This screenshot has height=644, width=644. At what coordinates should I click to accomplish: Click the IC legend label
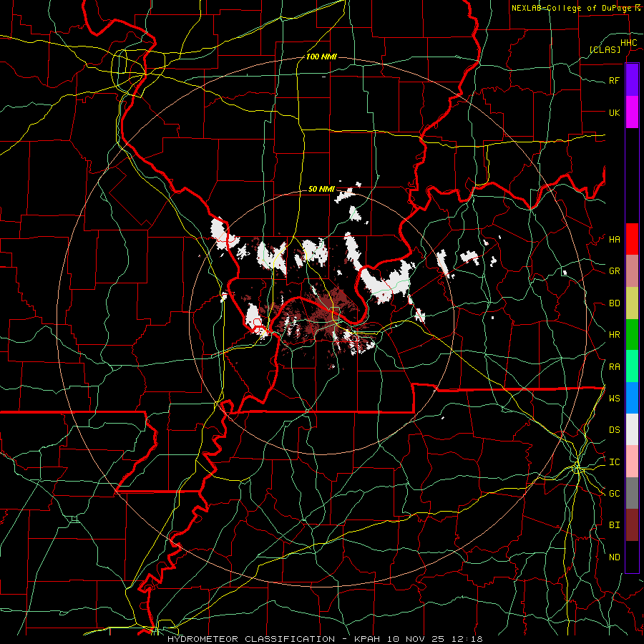pos(615,462)
